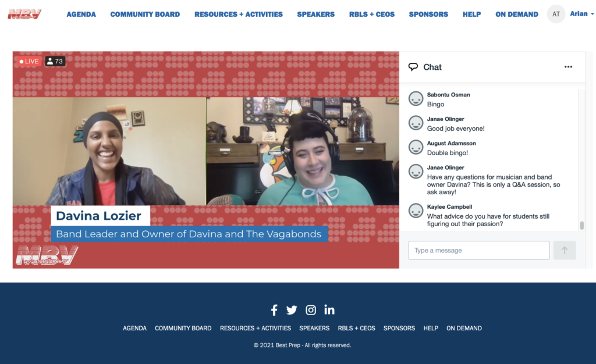The image size is (596, 364).
Task: Open the LinkedIn social icon
Action: pyautogui.click(x=329, y=310)
